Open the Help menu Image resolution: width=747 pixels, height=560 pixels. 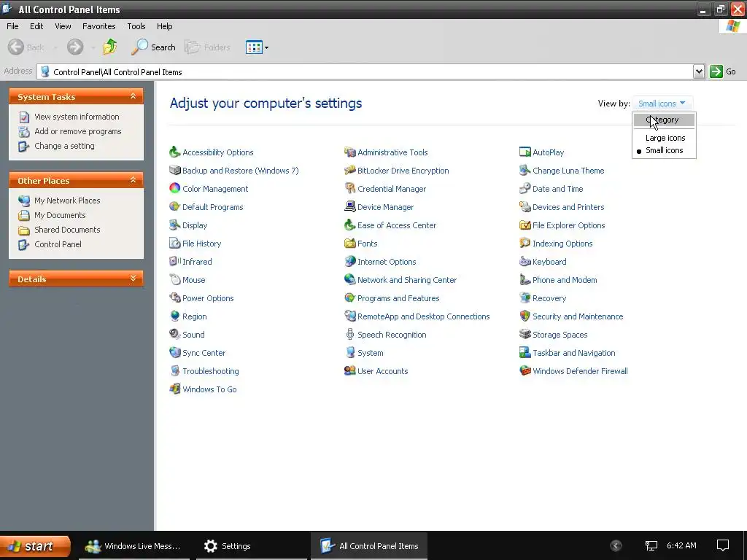coord(164,26)
